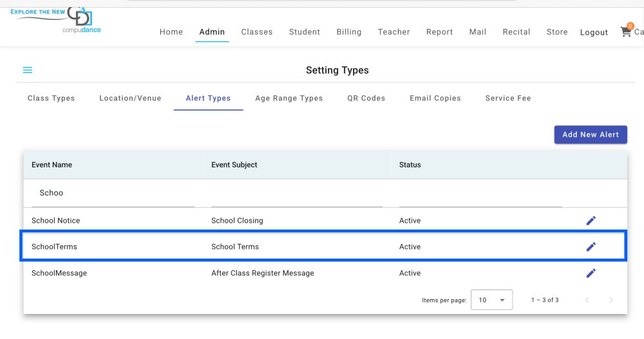The width and height of the screenshot is (644, 339).
Task: Focus the Event Subject filter field
Action: [x=296, y=194]
